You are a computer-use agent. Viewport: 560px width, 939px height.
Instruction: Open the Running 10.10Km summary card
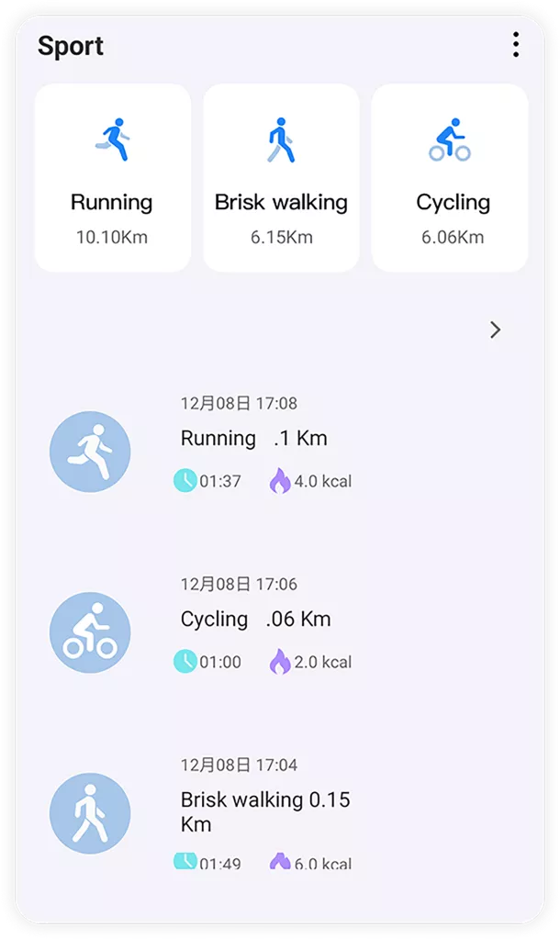[x=112, y=178]
